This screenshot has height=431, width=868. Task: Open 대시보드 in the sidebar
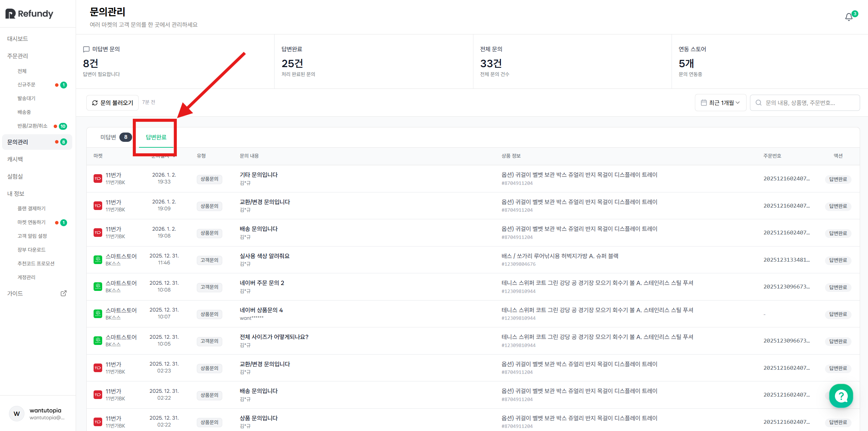point(18,39)
